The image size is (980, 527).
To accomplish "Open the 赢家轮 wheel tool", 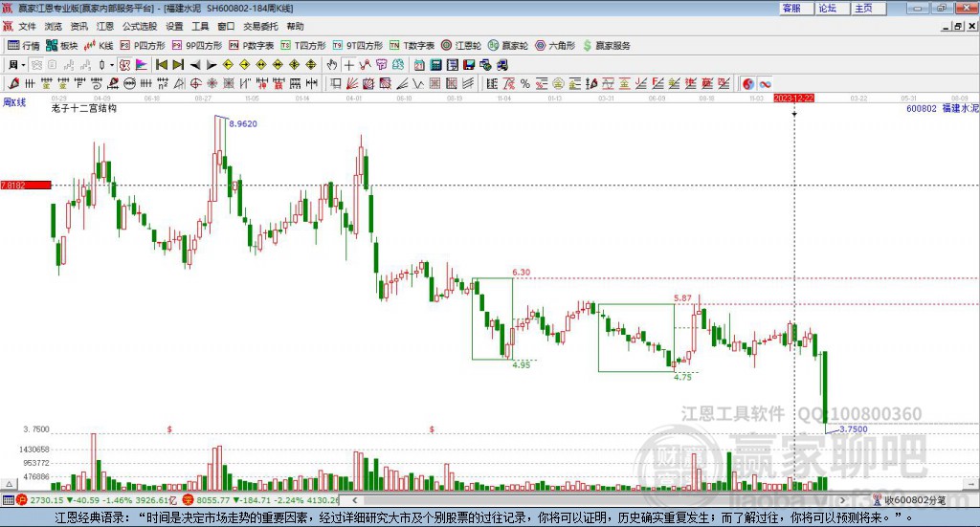I will pyautogui.click(x=508, y=46).
